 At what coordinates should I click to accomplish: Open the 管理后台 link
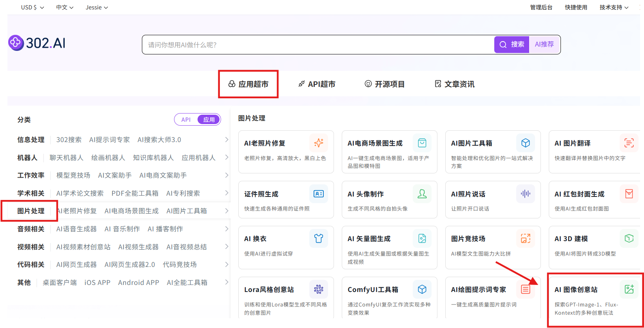(x=541, y=7)
